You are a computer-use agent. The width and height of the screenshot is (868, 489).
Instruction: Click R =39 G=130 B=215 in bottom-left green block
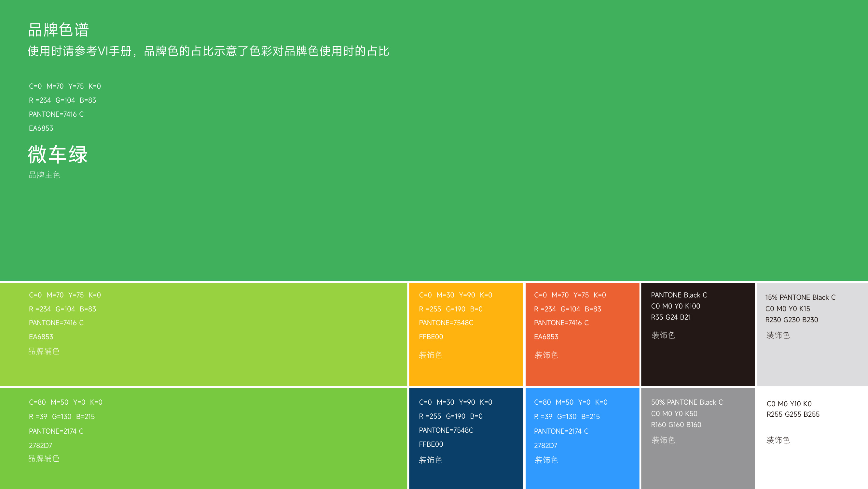[62, 416]
